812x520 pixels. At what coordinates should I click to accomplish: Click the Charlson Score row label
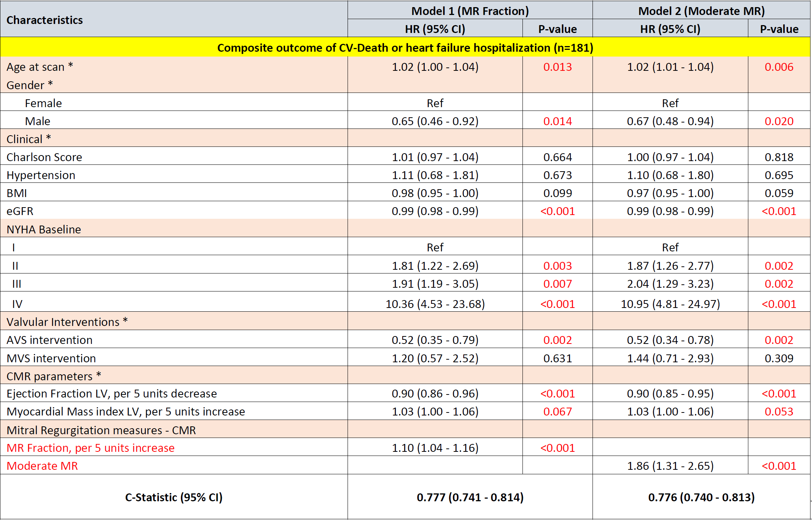(x=44, y=157)
